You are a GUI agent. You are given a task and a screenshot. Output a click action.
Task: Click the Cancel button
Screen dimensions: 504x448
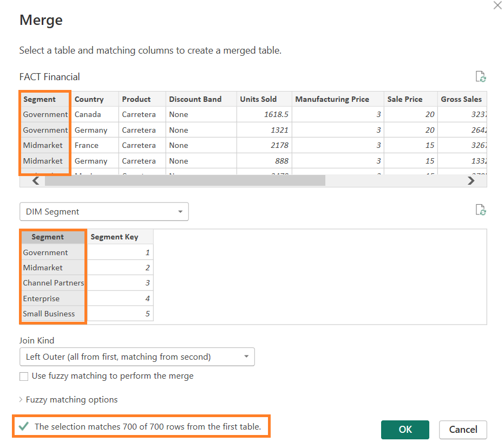(x=463, y=430)
